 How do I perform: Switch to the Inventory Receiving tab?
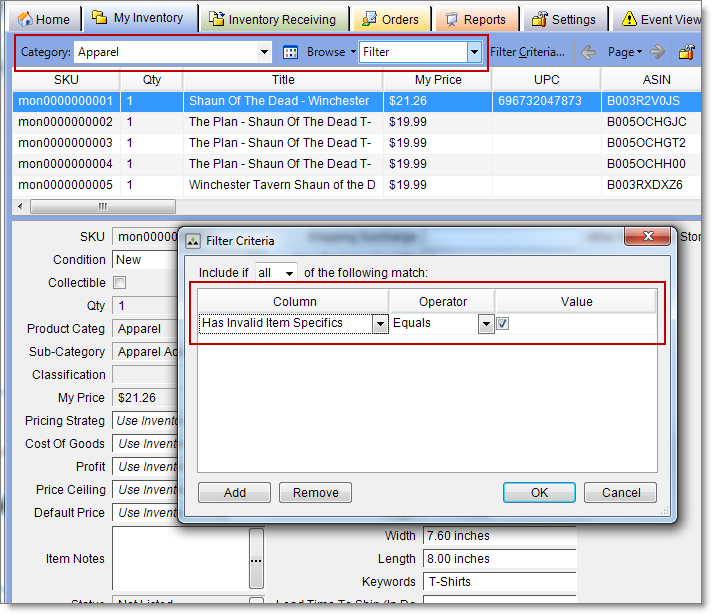click(275, 19)
